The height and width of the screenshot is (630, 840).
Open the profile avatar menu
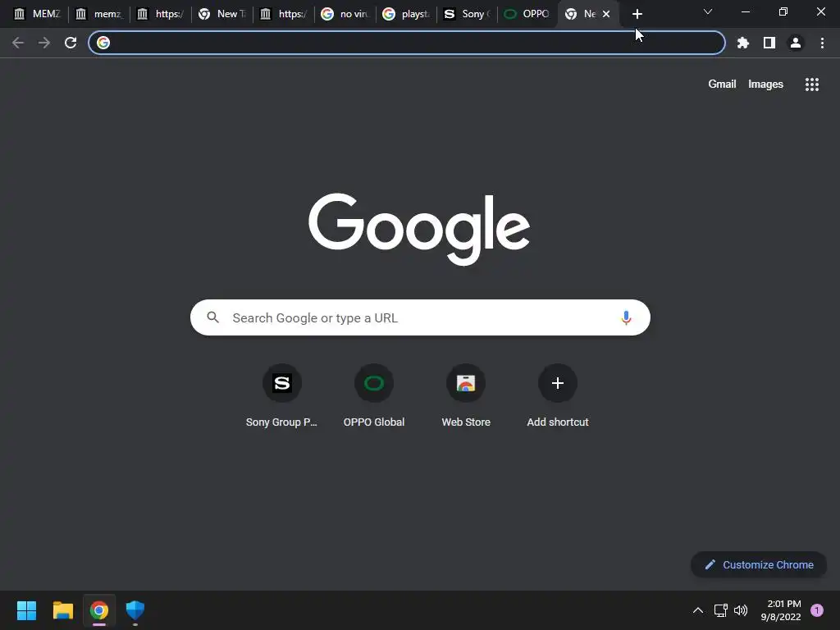tap(796, 43)
